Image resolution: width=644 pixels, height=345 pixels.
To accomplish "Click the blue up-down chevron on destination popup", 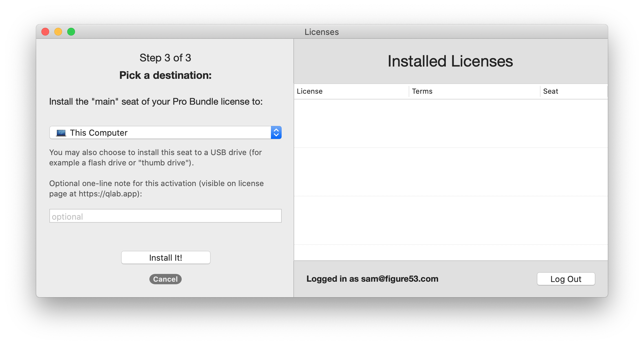I will coord(276,132).
